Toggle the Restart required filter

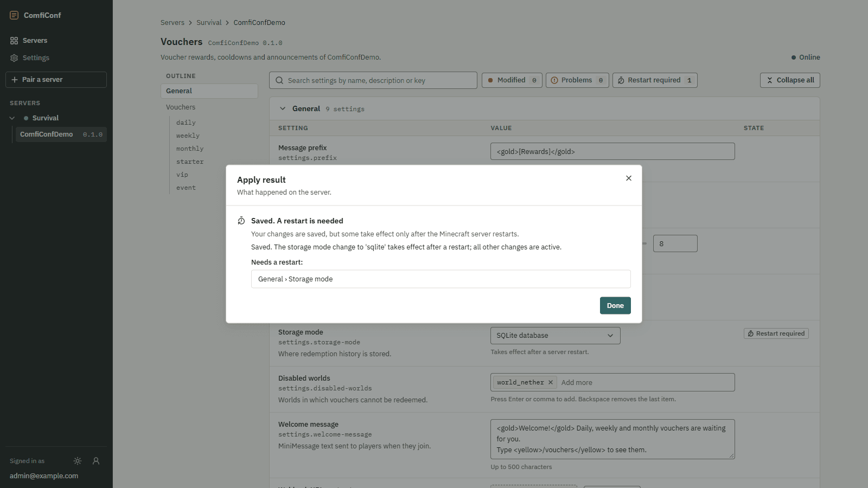point(655,80)
